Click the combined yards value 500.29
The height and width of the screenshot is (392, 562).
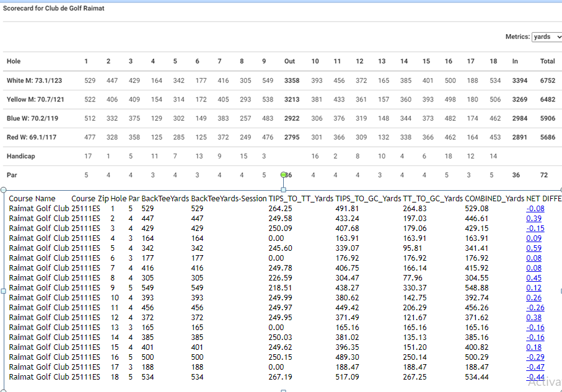(476, 357)
